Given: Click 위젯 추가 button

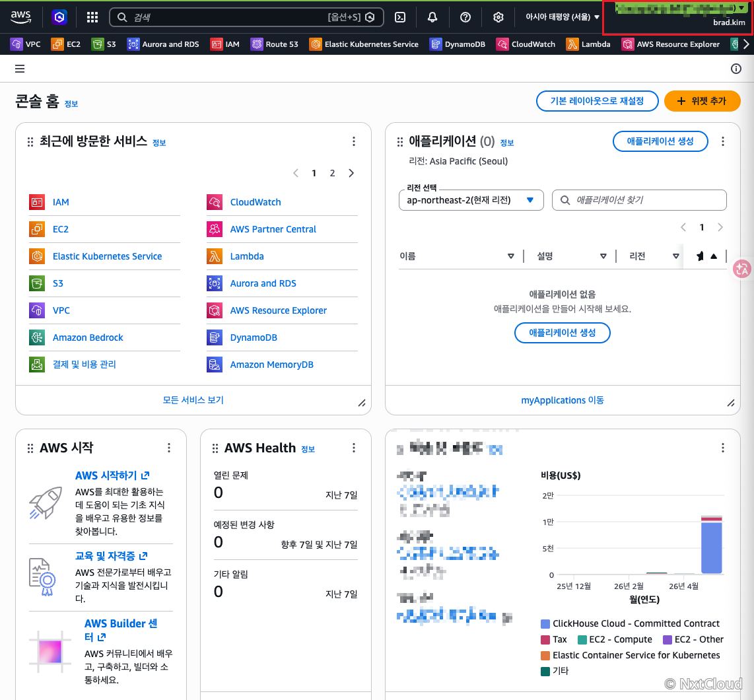Looking at the screenshot, I should click(702, 101).
